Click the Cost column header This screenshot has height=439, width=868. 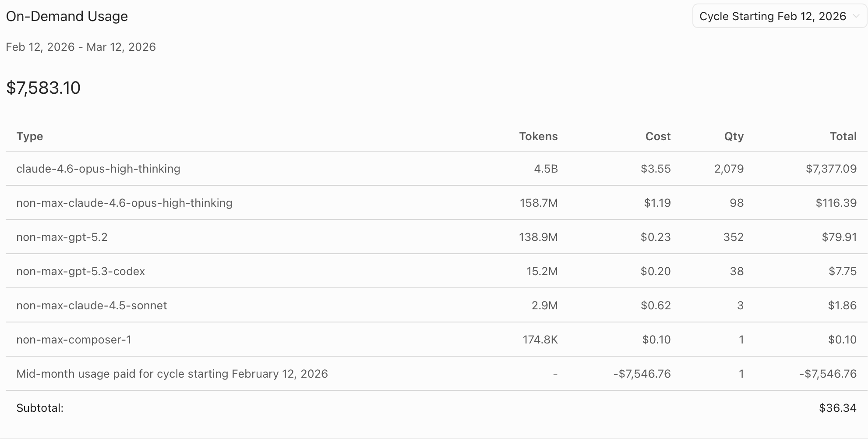coord(658,136)
